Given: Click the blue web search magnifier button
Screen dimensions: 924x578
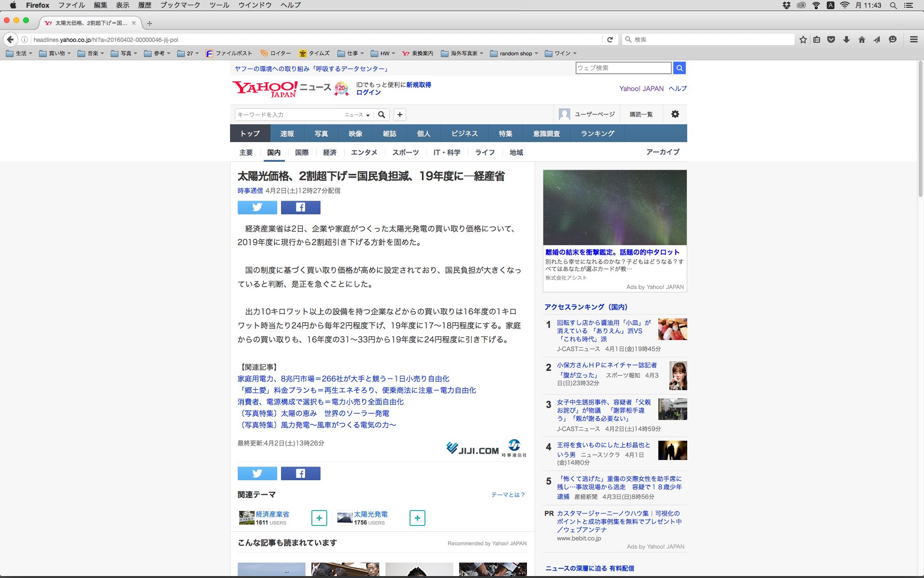Looking at the screenshot, I should (x=679, y=68).
